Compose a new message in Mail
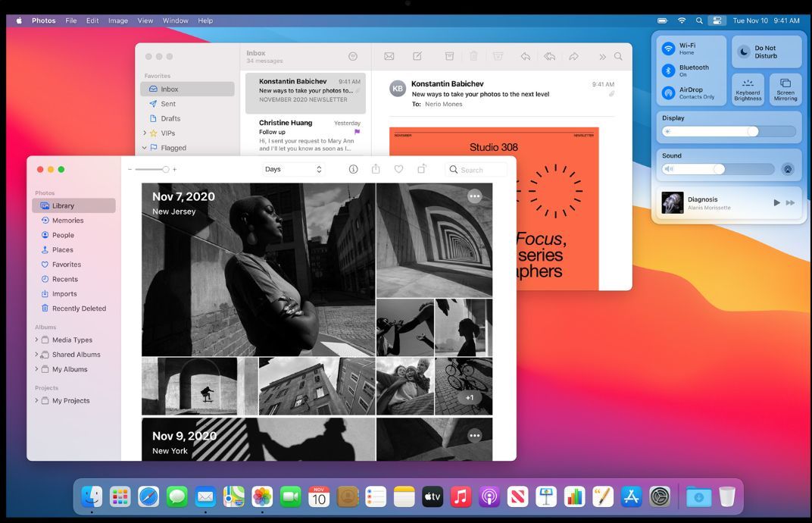This screenshot has width=812, height=523. pos(417,56)
